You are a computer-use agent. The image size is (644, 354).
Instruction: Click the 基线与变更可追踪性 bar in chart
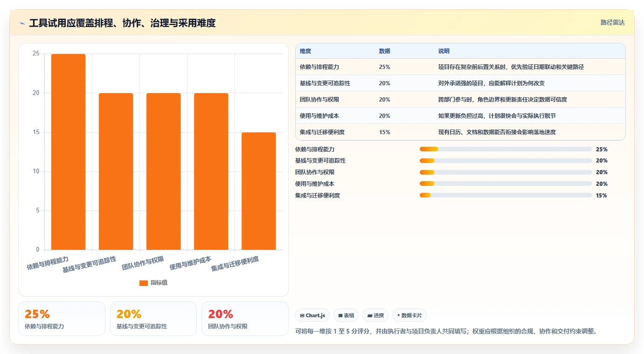pos(116,171)
